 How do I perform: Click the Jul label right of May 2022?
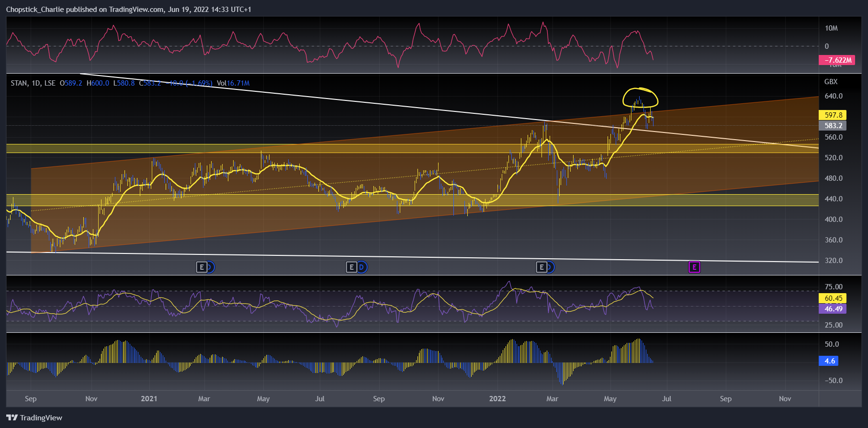(x=666, y=398)
